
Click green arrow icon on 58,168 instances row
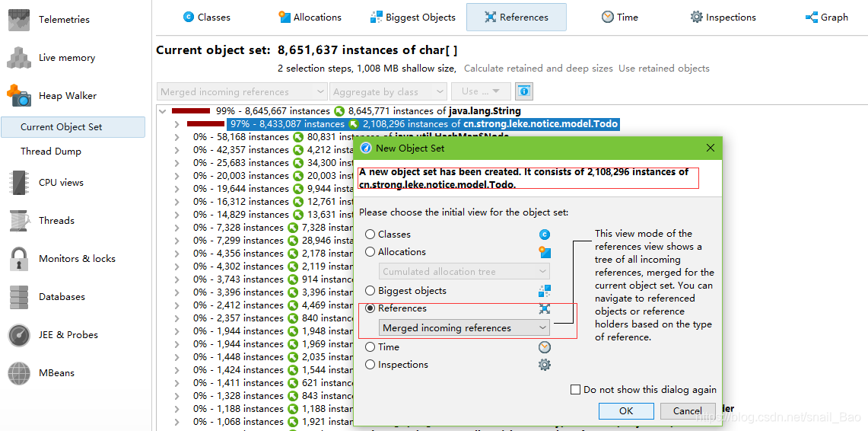(x=298, y=137)
